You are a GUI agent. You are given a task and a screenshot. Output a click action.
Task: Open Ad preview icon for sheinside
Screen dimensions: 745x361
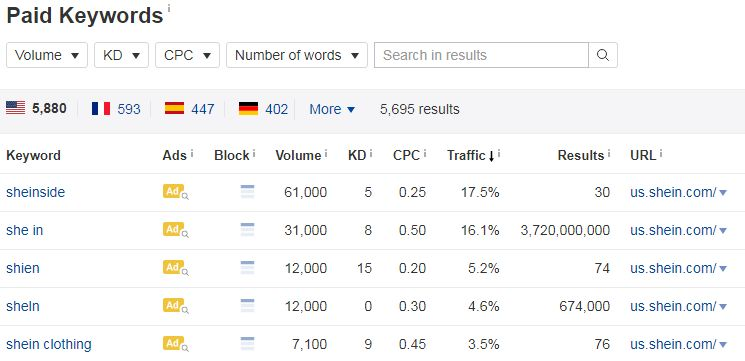coord(175,192)
